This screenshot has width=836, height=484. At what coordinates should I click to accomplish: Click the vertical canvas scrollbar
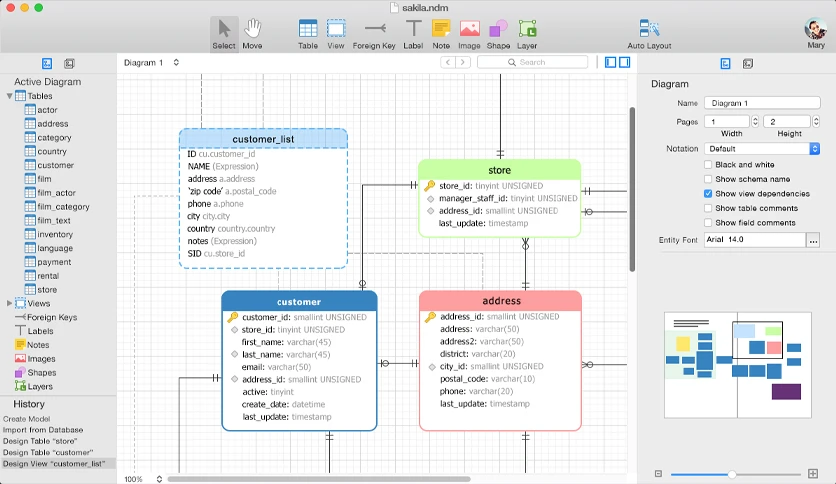[x=632, y=189]
